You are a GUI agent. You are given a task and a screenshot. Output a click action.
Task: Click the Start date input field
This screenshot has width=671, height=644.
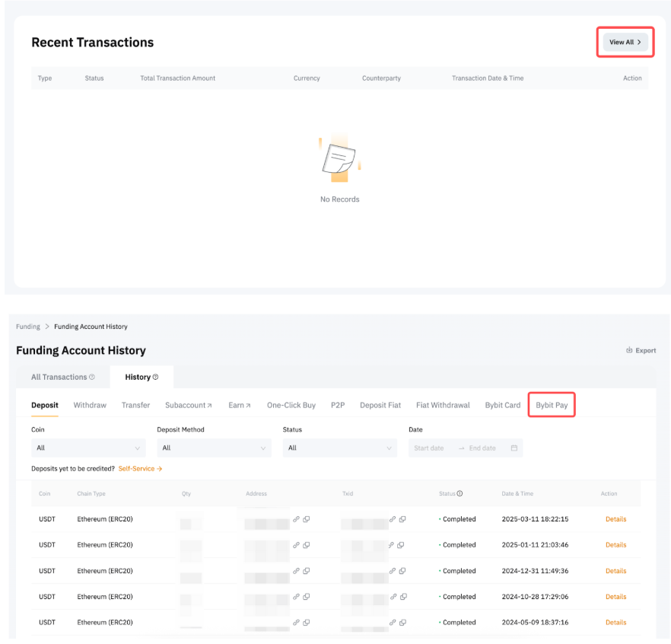click(429, 448)
